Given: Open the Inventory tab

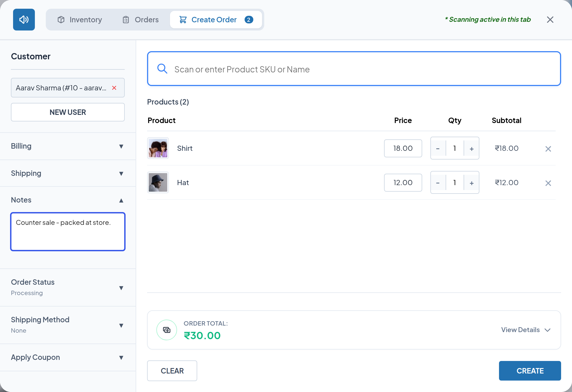Looking at the screenshot, I should (80, 20).
